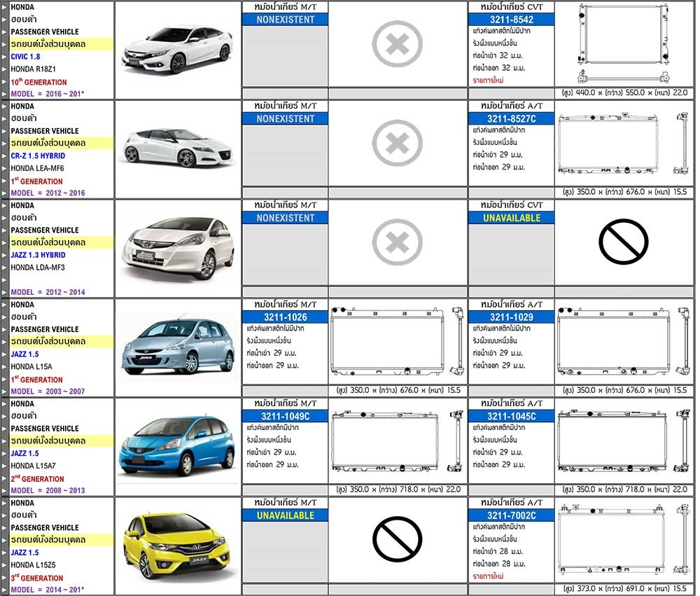Click the prohibition sign in the Jazz 1.3 Hybrid row
Screen dimensions: 700x596
[623, 242]
